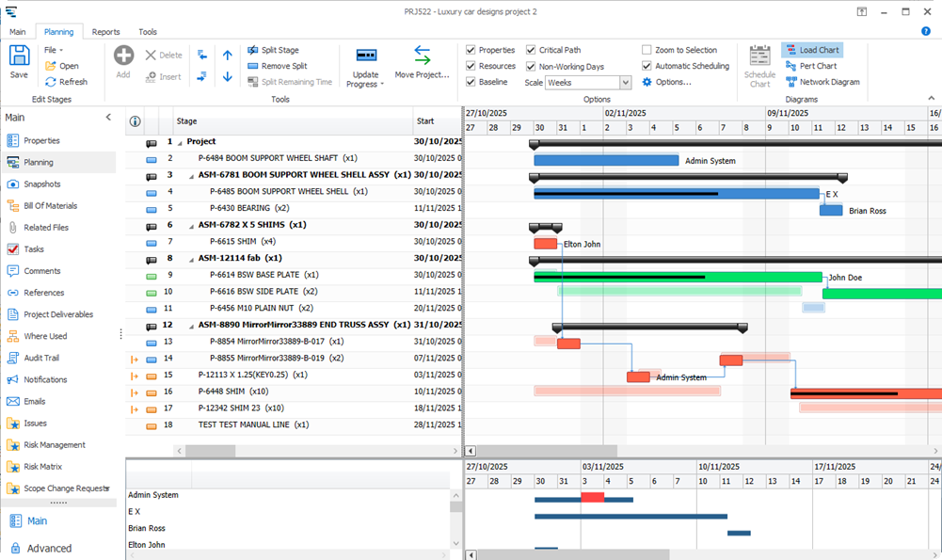
Task: Enable Zoom to Selection
Action: click(646, 50)
